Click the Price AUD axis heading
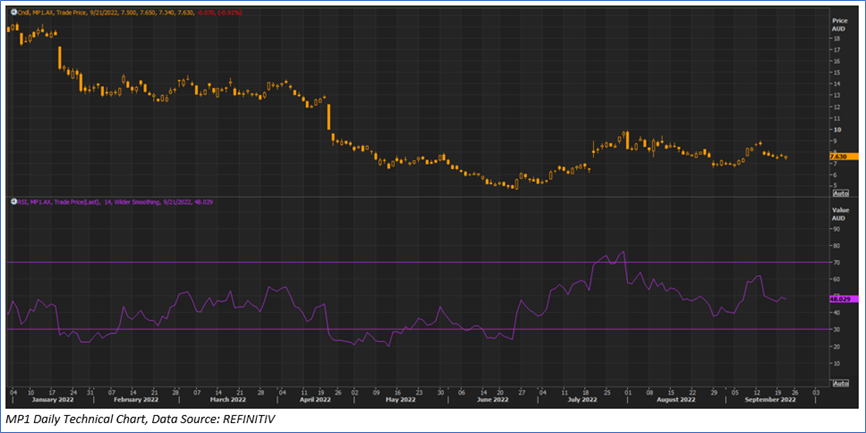Screen dimensions: 866x433 (x=838, y=23)
